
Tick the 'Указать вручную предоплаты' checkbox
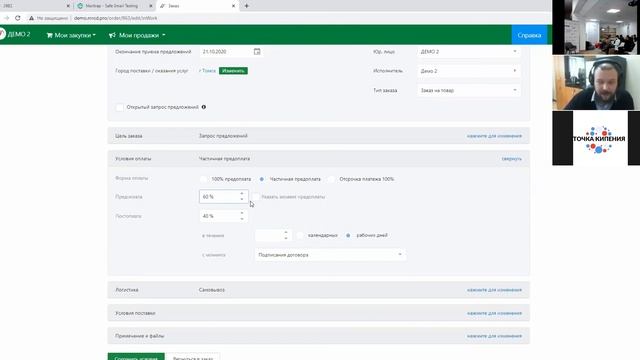256,196
